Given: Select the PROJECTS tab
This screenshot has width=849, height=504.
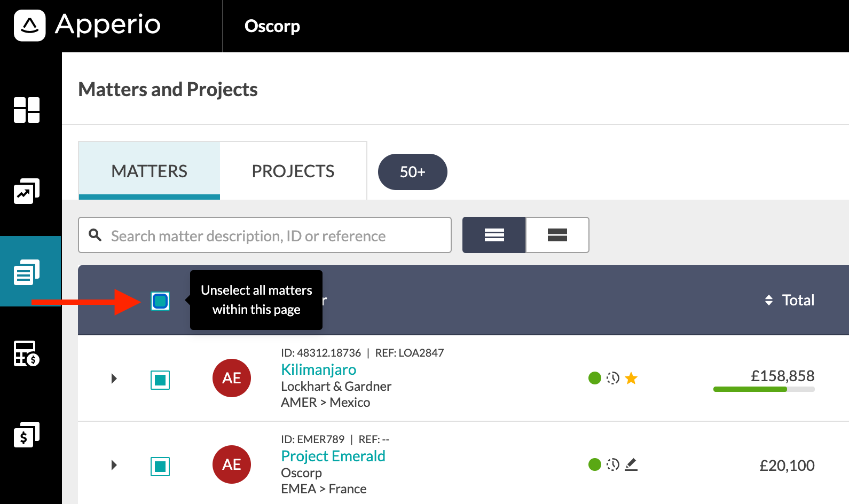Looking at the screenshot, I should point(293,171).
